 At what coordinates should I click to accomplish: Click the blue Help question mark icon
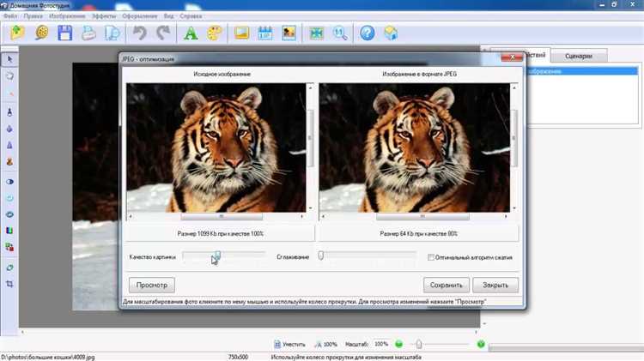pos(368,33)
